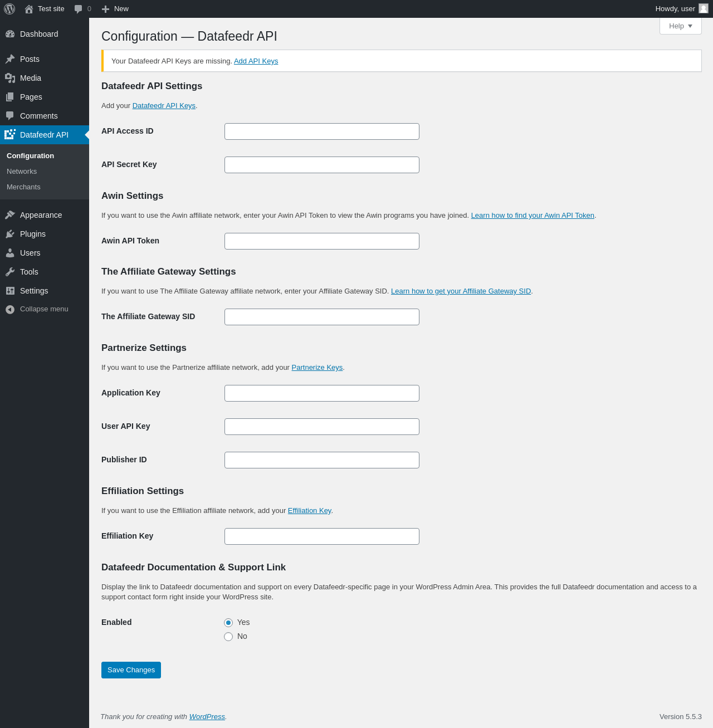
Task: Click the user avatar icon
Action: (x=704, y=8)
